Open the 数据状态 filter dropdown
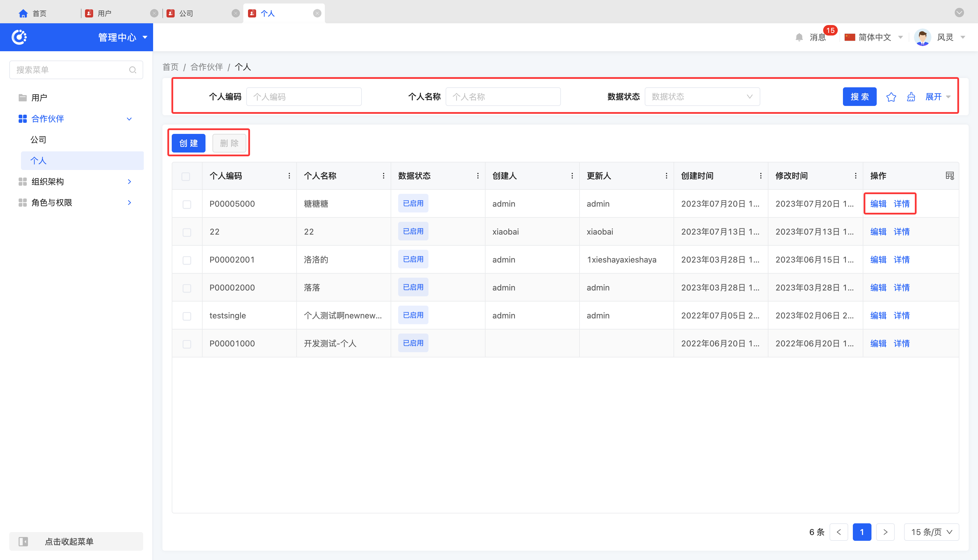 click(x=702, y=97)
